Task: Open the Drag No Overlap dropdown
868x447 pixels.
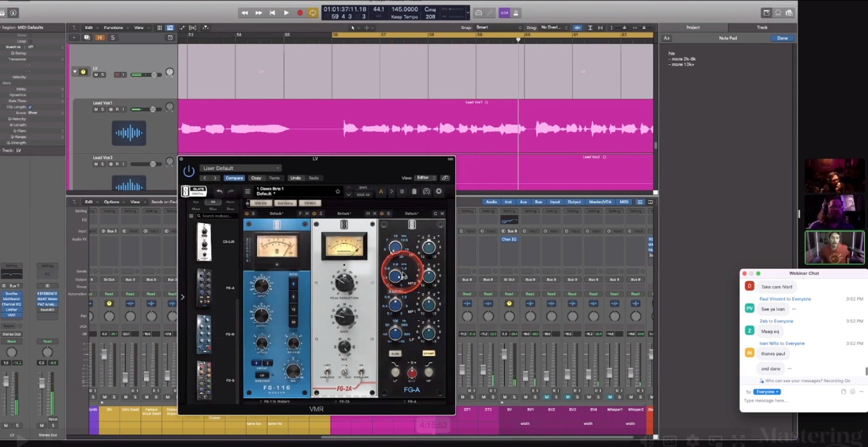Action: tap(552, 27)
